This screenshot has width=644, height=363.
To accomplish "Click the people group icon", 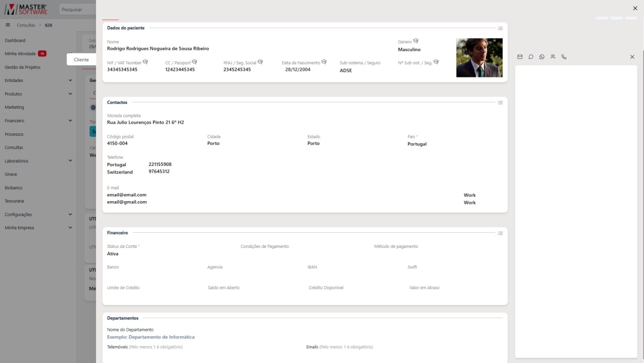I will [553, 57].
